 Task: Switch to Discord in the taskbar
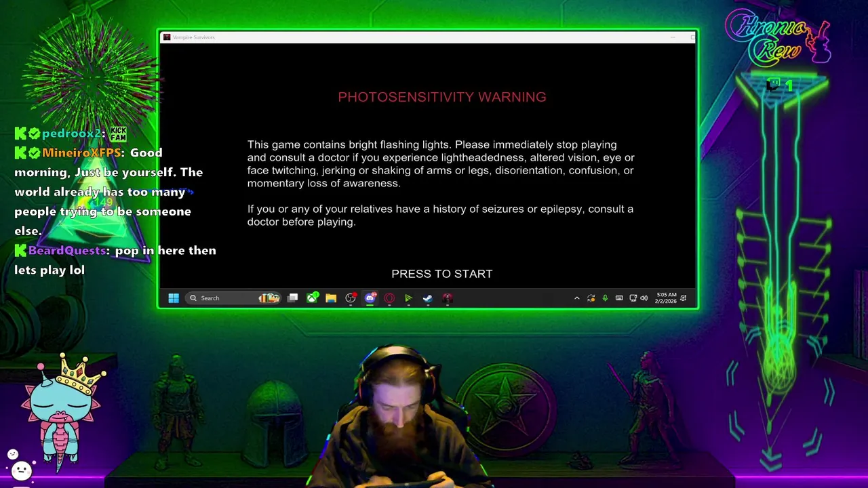pyautogui.click(x=370, y=298)
